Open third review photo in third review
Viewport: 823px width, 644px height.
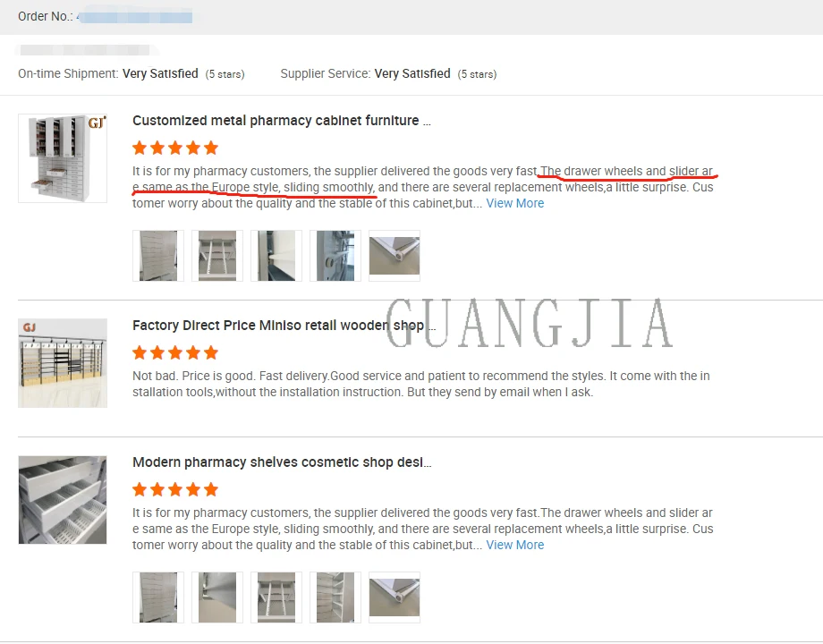276,597
